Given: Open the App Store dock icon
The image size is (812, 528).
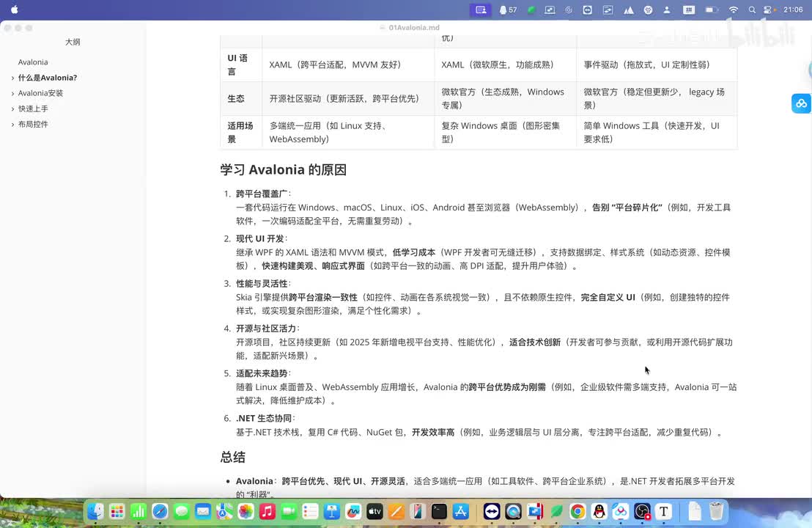Looking at the screenshot, I should click(461, 511).
